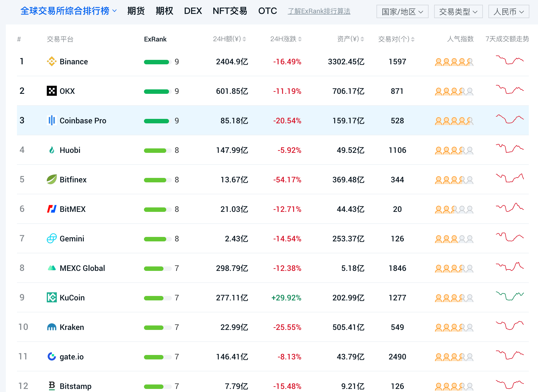
Task: Click the Huobi flame logo icon
Action: pyautogui.click(x=52, y=150)
